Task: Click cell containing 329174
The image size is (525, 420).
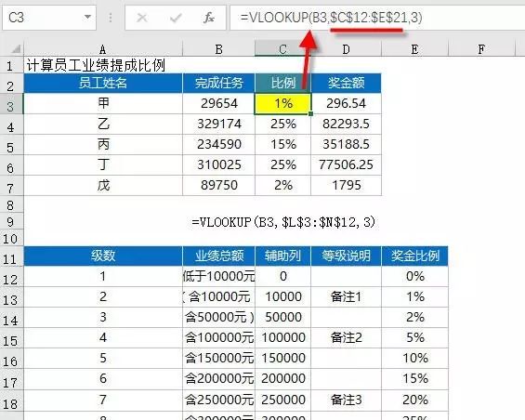Action: tap(218, 124)
